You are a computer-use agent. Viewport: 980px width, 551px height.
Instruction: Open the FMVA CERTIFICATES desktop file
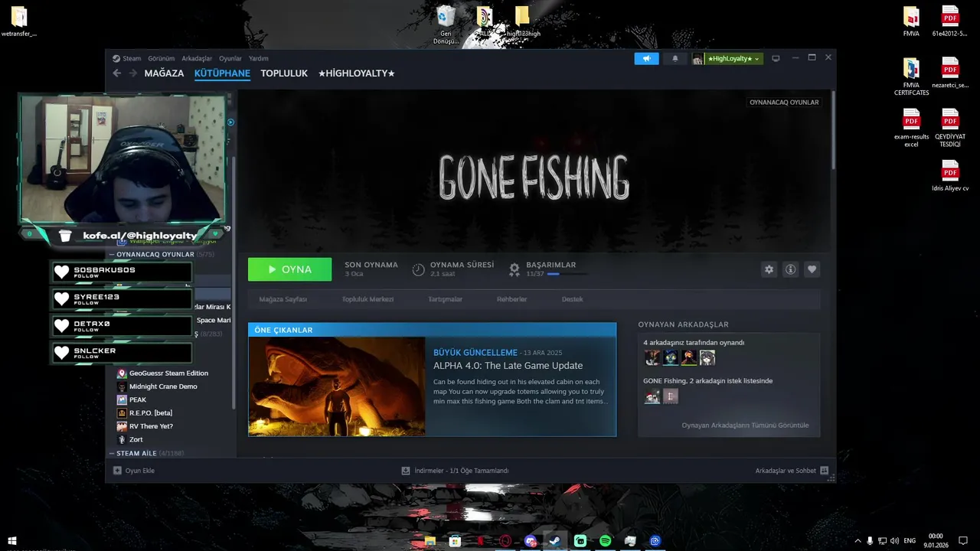coord(911,77)
